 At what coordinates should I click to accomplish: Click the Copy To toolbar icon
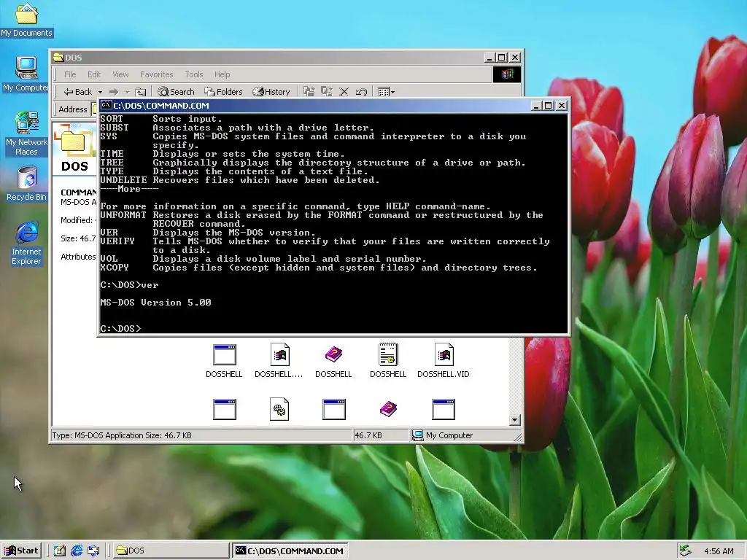(326, 91)
